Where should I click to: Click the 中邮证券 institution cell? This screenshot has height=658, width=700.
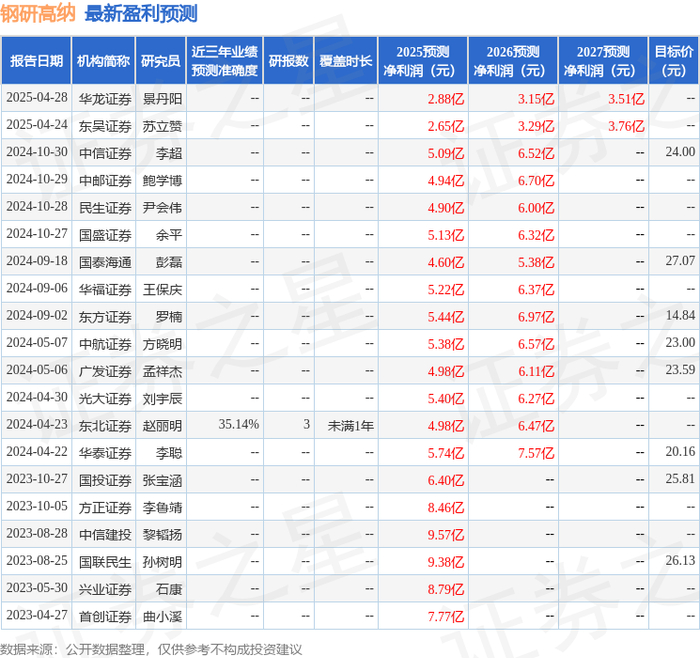point(105,180)
